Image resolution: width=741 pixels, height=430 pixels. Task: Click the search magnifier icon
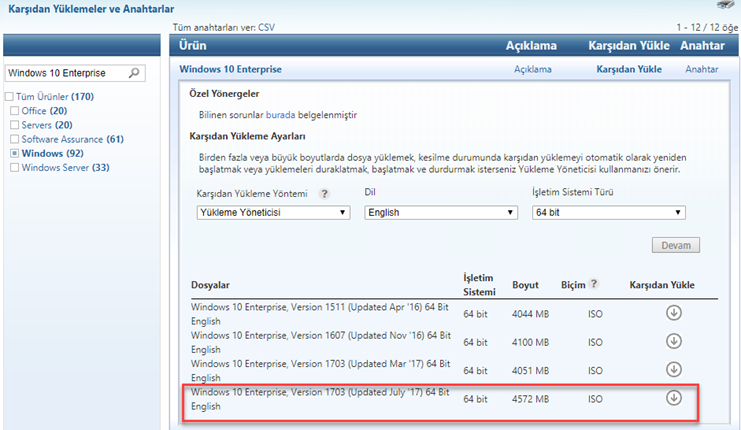point(135,74)
